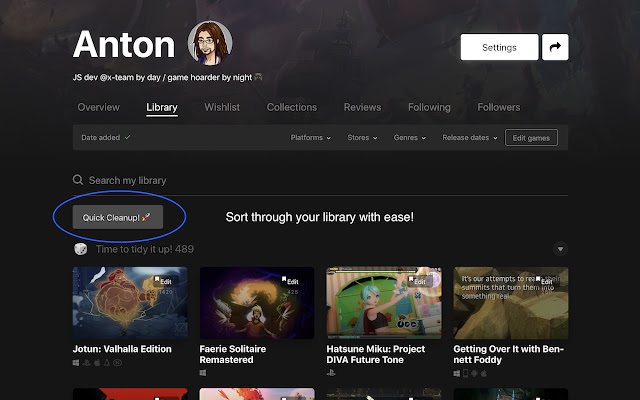Screen dimensions: 640x400
Task: Toggle the Date added sort option
Action: [x=105, y=138]
